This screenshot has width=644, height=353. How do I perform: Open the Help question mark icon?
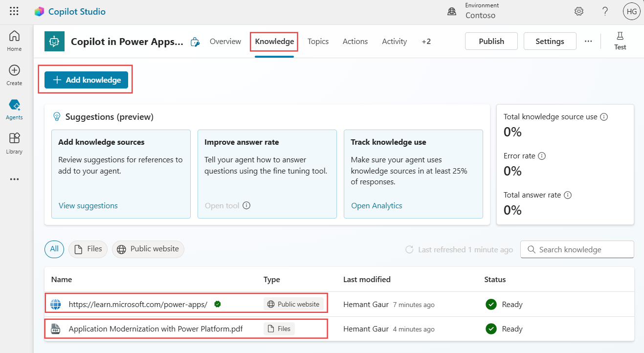pyautogui.click(x=605, y=11)
